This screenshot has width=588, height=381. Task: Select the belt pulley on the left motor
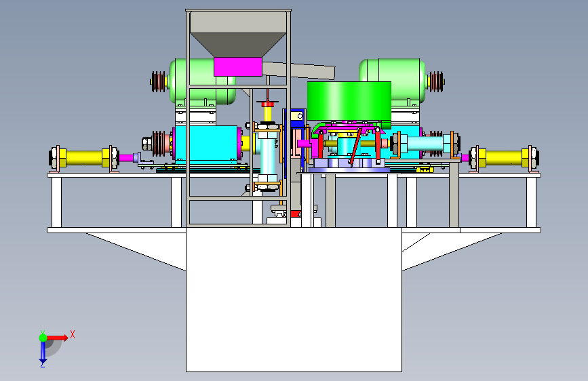coord(159,81)
